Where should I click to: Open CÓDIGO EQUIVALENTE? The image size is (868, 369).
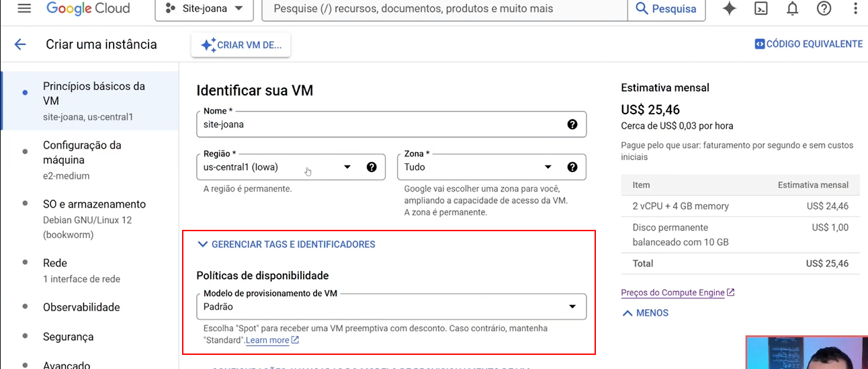(x=808, y=44)
